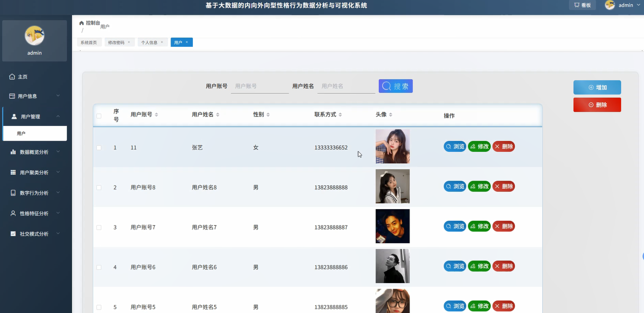
Task: Click the 用户聚类分析 grid icon
Action: 13,172
